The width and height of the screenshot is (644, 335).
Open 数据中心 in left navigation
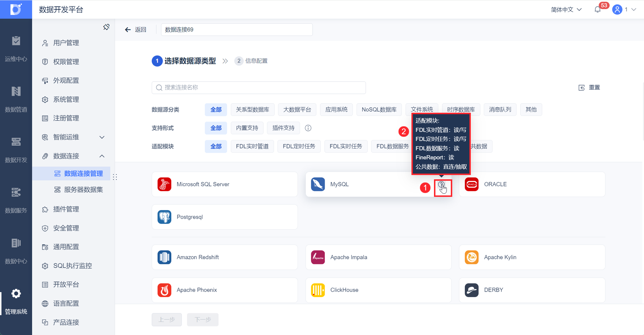16,251
